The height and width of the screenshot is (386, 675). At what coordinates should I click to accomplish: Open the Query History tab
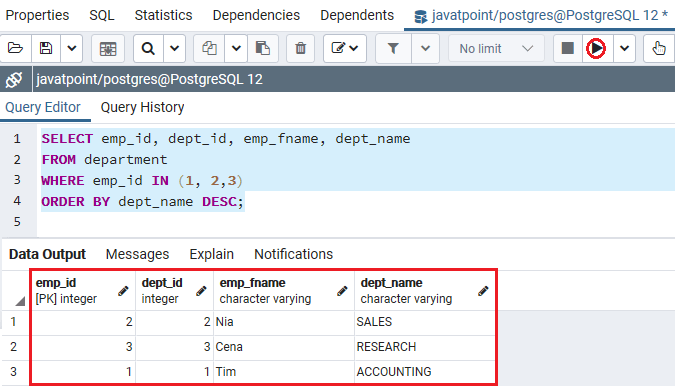pyautogui.click(x=142, y=107)
